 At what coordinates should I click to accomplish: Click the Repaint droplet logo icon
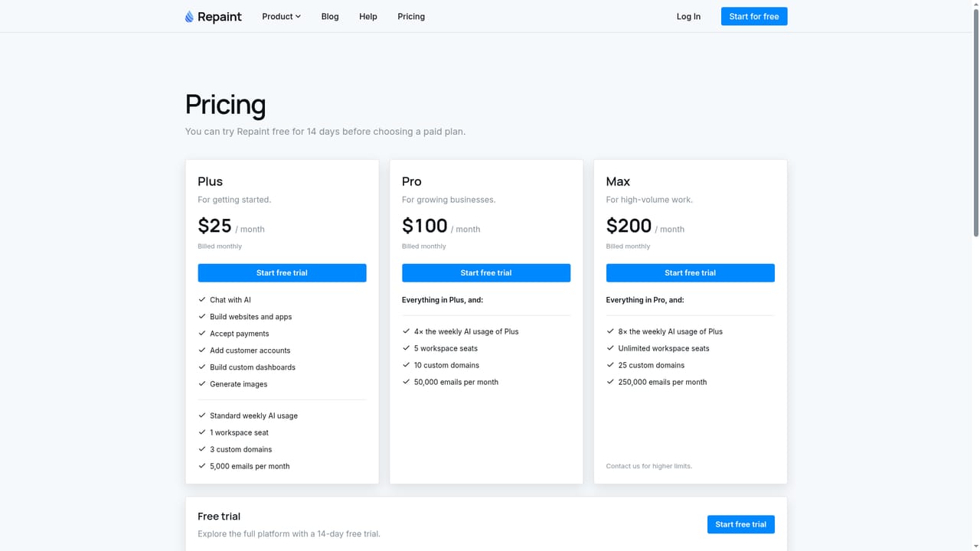189,17
